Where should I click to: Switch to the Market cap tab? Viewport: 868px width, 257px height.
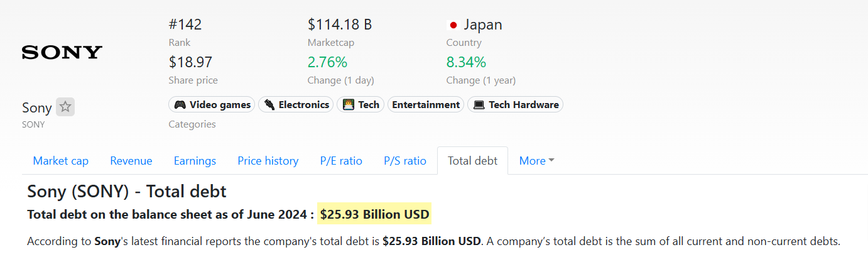point(61,161)
